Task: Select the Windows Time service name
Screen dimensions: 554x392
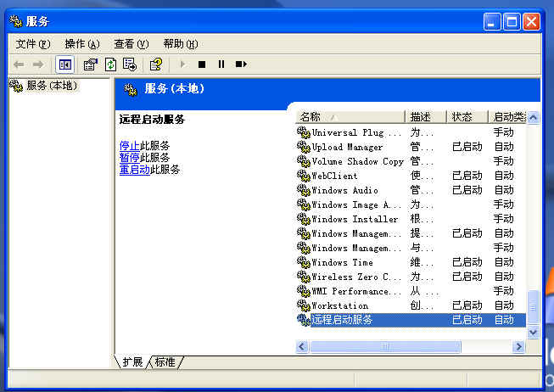Action: [342, 262]
